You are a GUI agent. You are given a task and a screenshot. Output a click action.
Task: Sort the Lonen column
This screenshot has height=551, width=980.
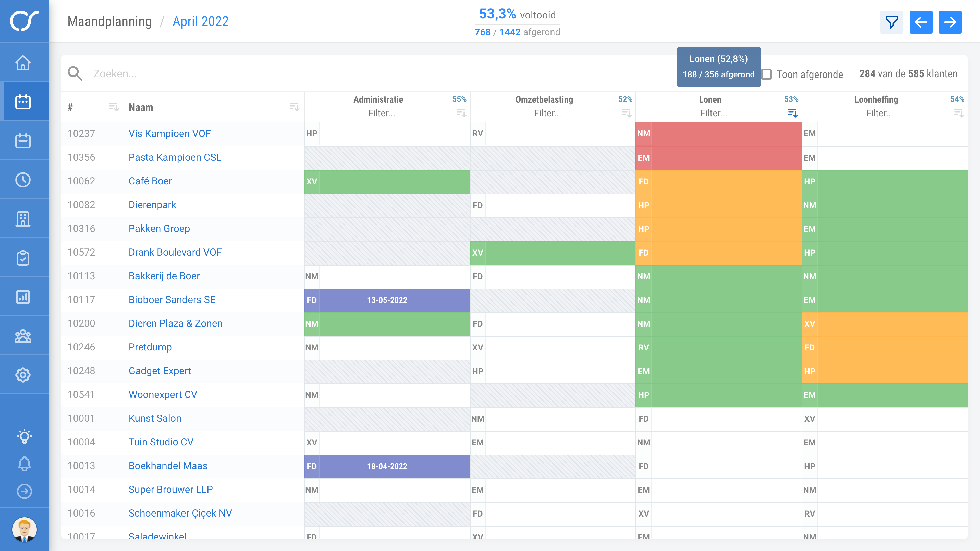pyautogui.click(x=793, y=113)
